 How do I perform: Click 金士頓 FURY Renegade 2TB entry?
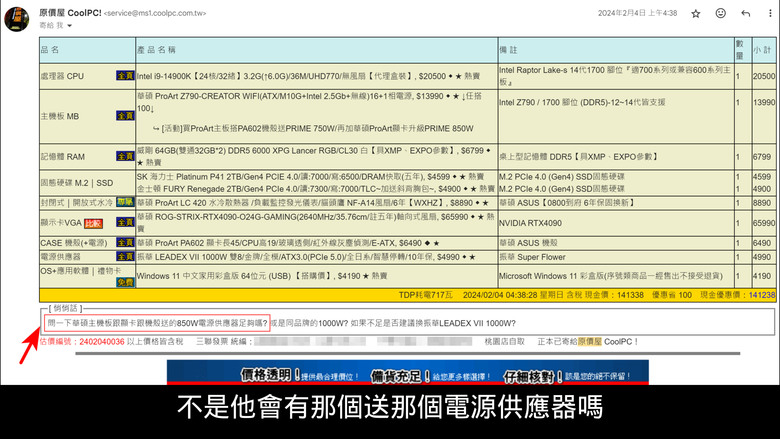tap(316, 189)
